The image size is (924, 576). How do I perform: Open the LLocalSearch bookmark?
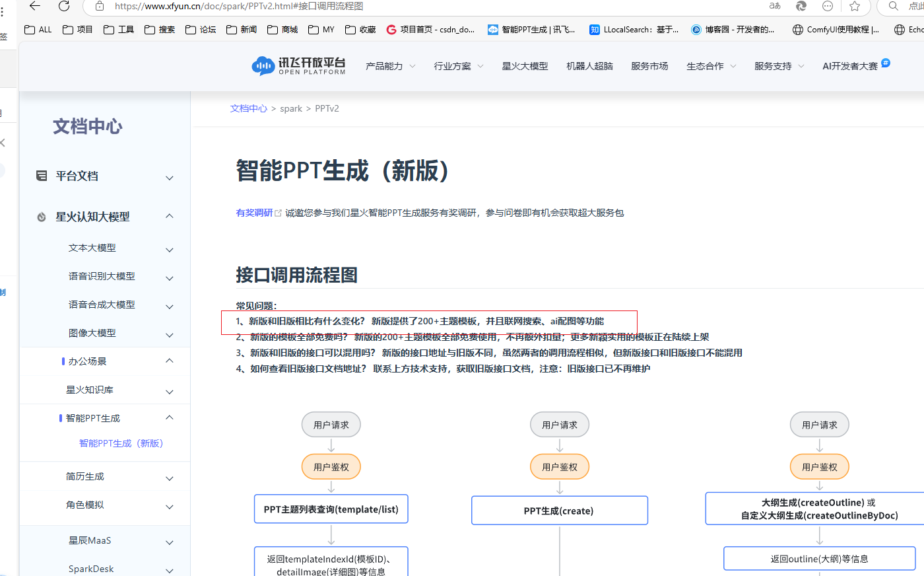634,30
